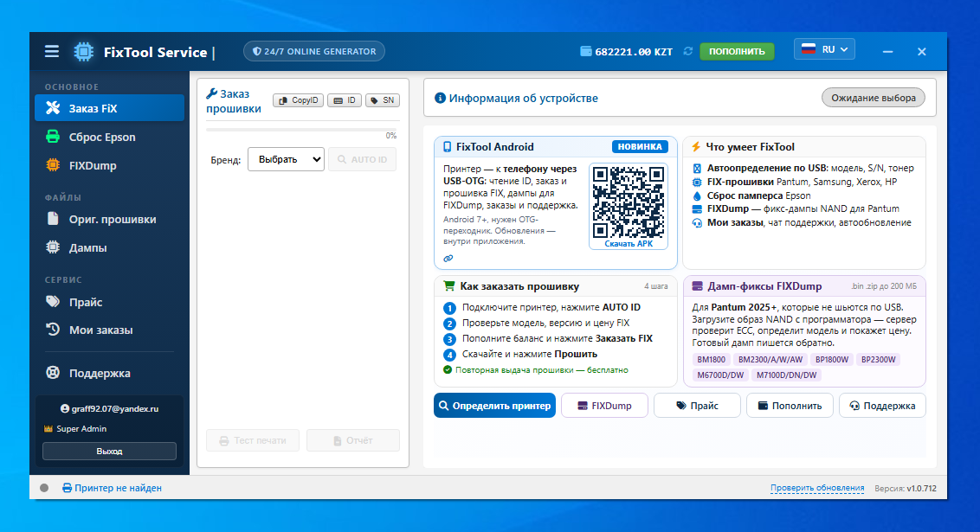Click the ID keyboard button

(x=345, y=99)
